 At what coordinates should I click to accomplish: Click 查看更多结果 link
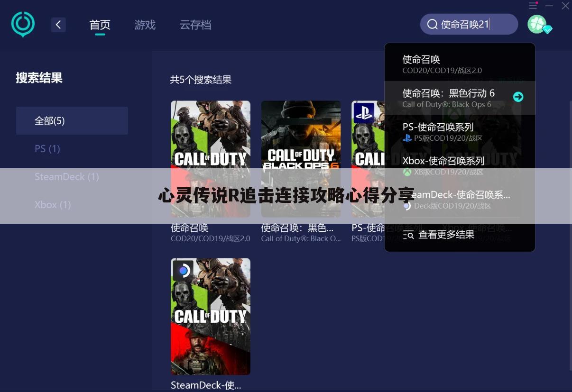pos(446,235)
